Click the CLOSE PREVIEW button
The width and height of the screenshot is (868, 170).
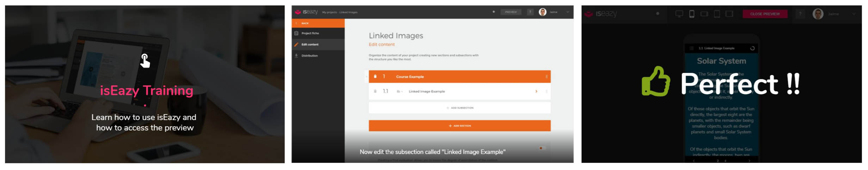[764, 14]
